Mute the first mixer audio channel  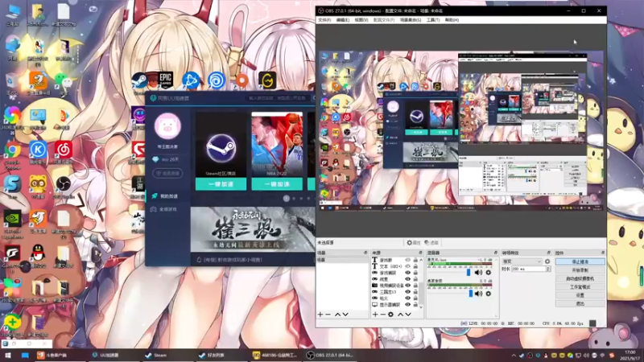pos(478,272)
